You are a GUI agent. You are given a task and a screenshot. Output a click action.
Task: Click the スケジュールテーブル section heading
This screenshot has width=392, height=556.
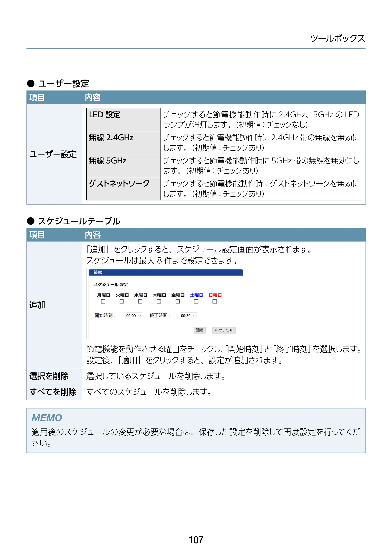point(79,221)
